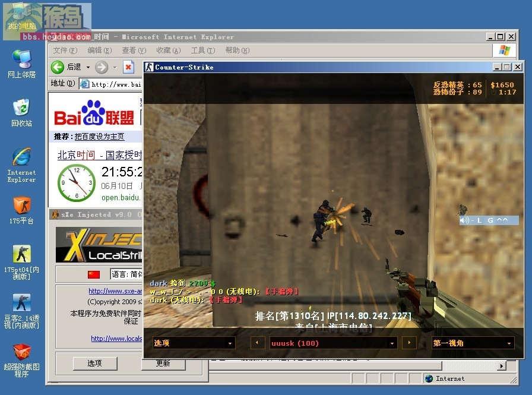Viewport: 532px width, 395px height.
Task: Open the 175平台 desktop shortcut
Action: [22, 210]
